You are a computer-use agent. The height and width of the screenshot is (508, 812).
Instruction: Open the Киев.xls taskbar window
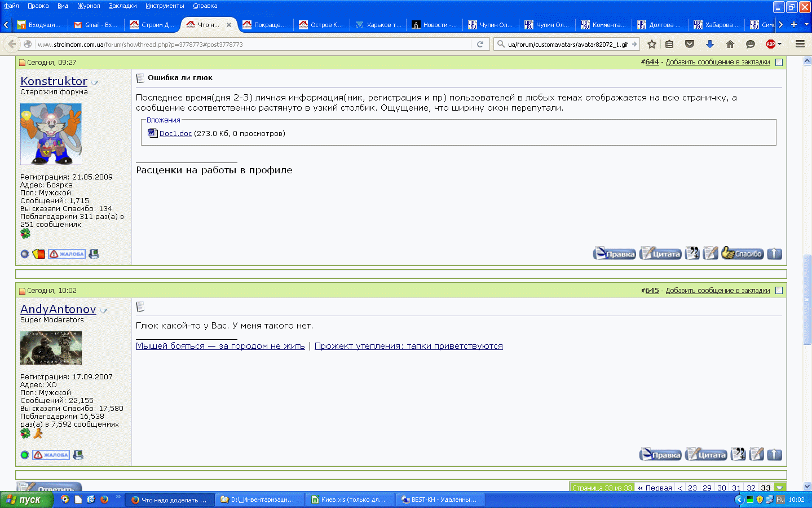pos(350,500)
